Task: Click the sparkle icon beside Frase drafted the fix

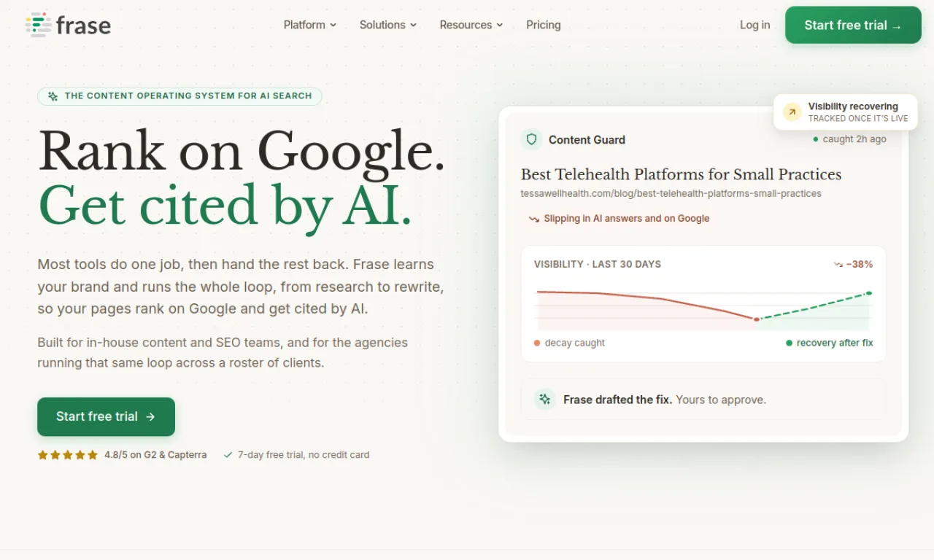Action: [544, 399]
